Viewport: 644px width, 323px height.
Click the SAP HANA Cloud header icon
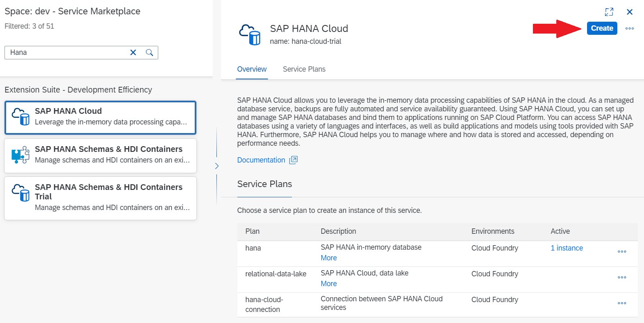coord(250,34)
